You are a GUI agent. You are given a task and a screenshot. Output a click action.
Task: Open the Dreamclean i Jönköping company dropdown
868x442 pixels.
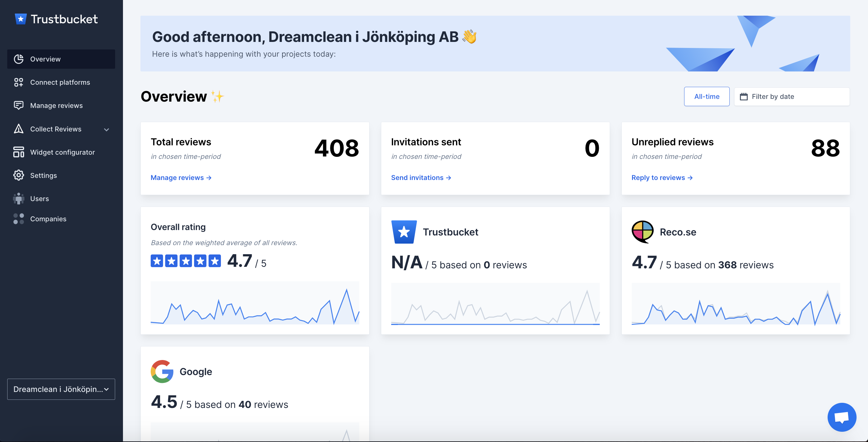point(61,389)
